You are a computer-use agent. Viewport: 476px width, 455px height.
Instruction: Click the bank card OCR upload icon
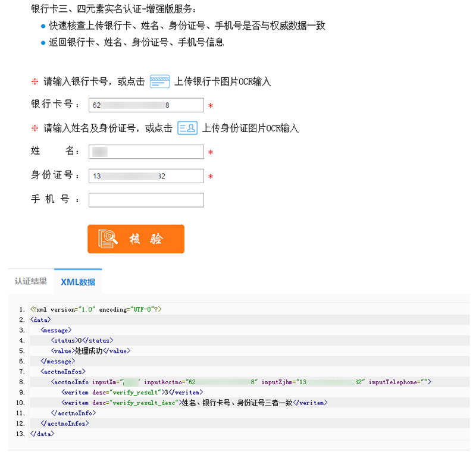[x=159, y=81]
